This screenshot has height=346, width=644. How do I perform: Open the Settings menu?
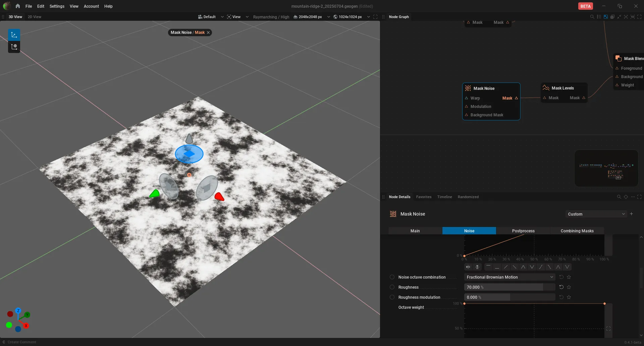[57, 6]
